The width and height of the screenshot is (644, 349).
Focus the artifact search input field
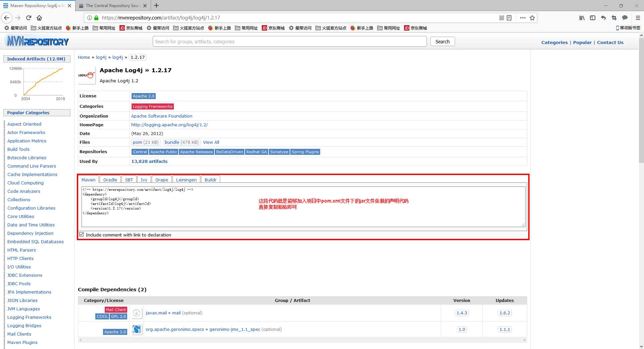(x=290, y=41)
